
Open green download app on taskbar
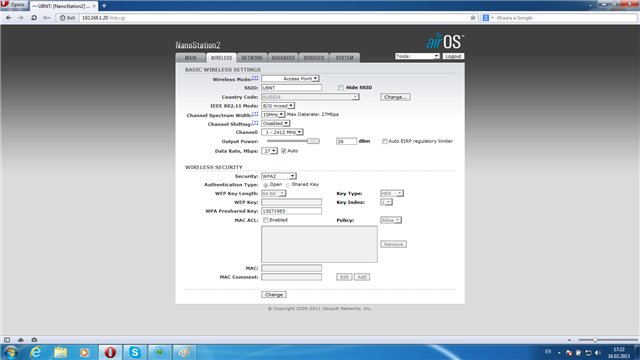tap(159, 352)
